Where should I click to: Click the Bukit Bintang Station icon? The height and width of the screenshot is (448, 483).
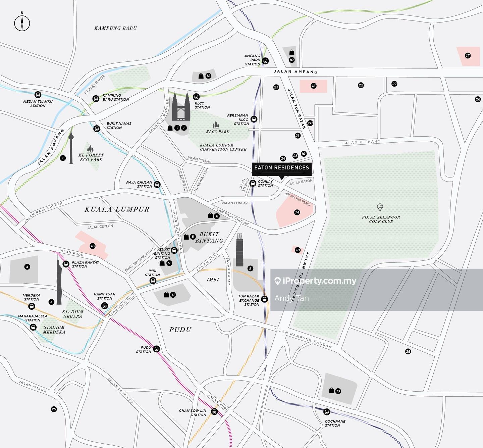174,250
